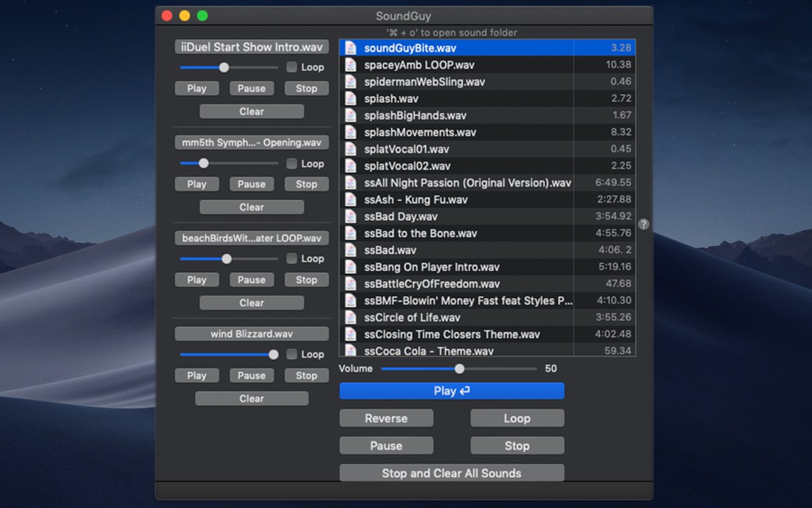The width and height of the screenshot is (812, 508).
Task: Click file icon next to spaceyAmb LOOP.wav
Action: click(351, 65)
